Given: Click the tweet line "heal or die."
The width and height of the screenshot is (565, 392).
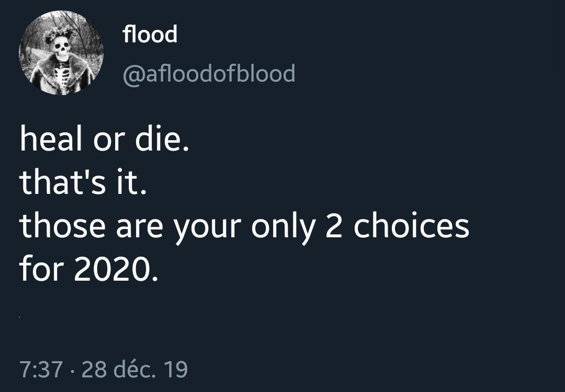Looking at the screenshot, I should tap(103, 141).
